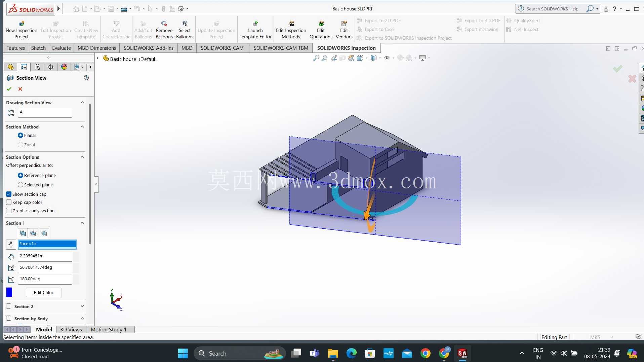Open the ConfigurationManager tab icon
Viewport: 644px width, 362px height.
coord(37,67)
